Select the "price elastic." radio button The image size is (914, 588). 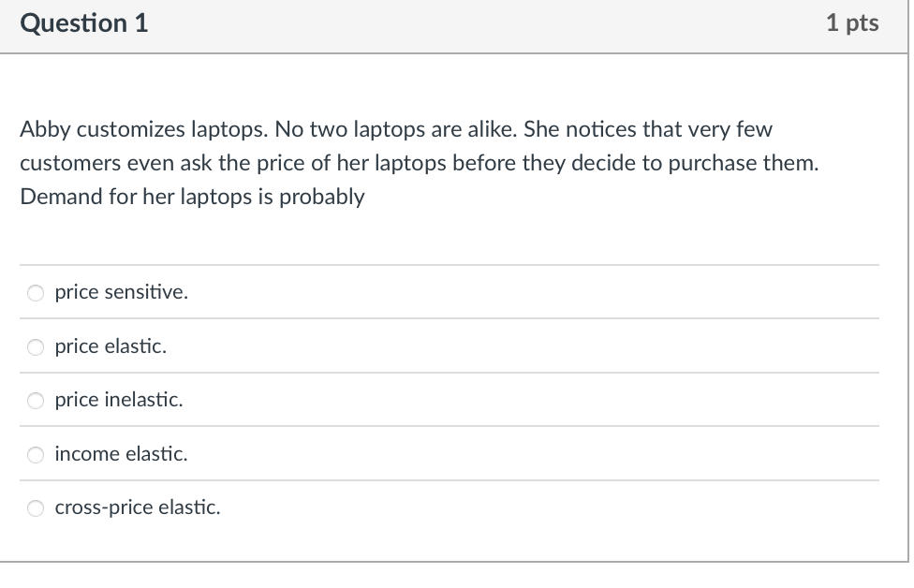[x=35, y=346]
